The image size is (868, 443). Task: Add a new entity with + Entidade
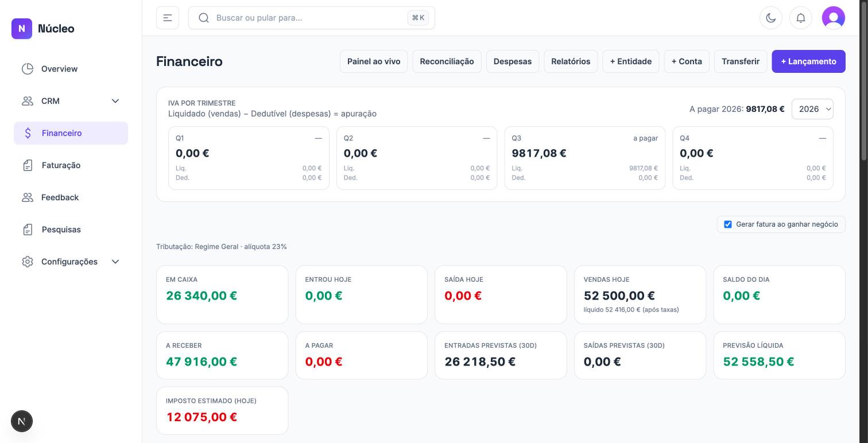[630, 61]
